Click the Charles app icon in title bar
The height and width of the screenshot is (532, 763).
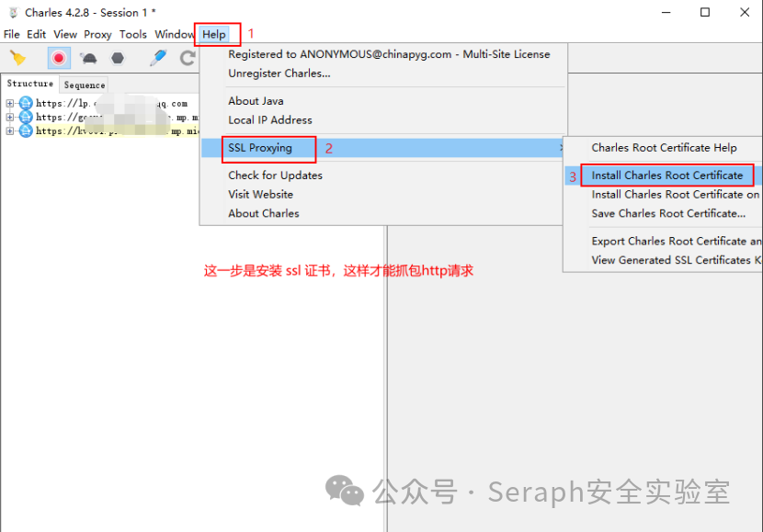pyautogui.click(x=13, y=13)
